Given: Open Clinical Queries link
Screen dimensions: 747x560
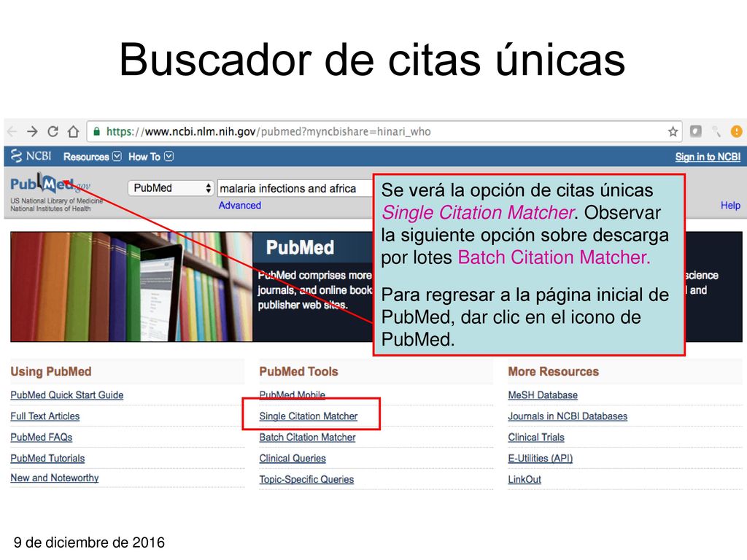Looking at the screenshot, I should [x=293, y=458].
